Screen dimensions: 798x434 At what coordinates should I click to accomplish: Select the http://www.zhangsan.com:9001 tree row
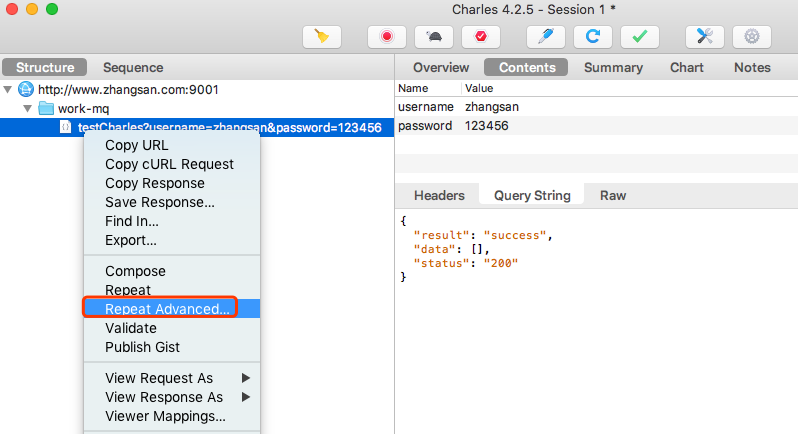pyautogui.click(x=197, y=90)
